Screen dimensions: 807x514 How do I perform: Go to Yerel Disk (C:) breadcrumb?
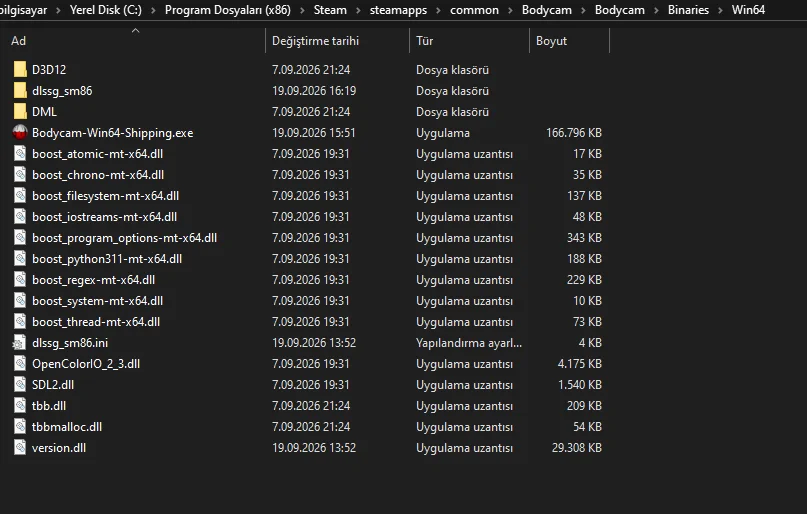coord(106,10)
